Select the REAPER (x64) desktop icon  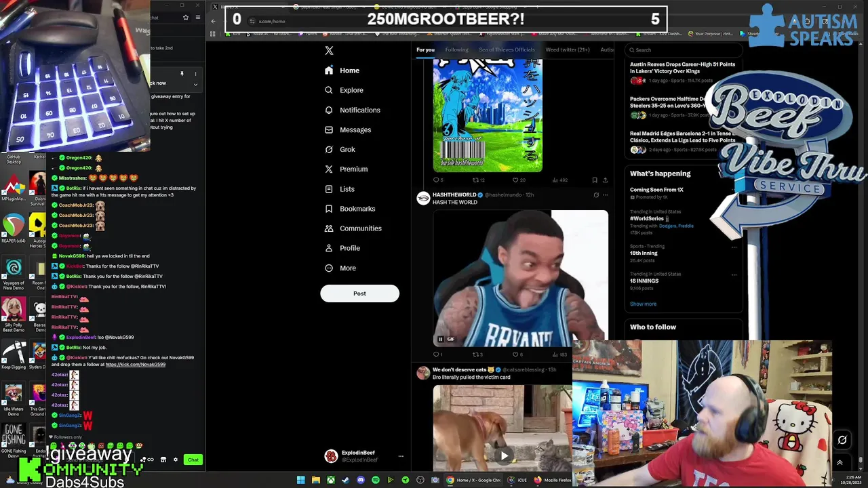tap(14, 229)
